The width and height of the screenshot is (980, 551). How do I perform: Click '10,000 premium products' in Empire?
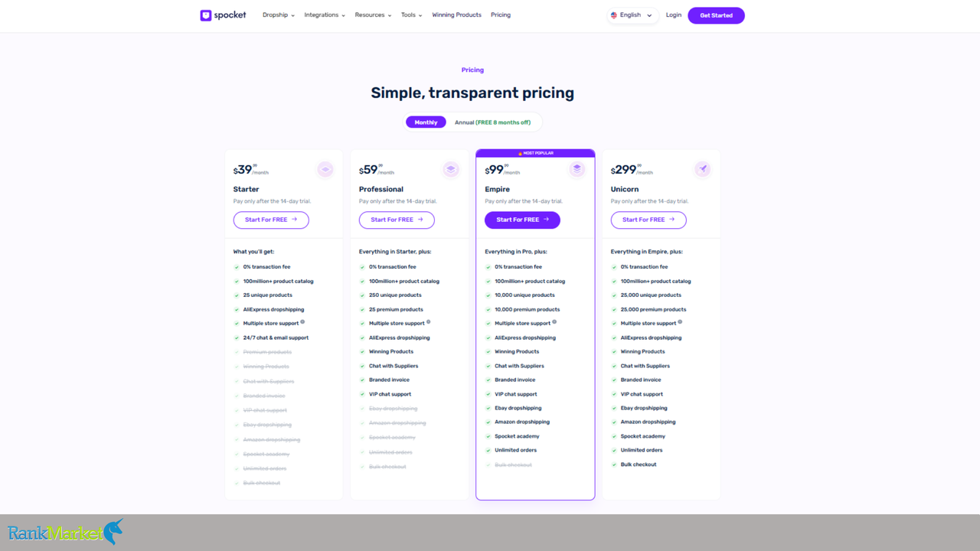(527, 309)
